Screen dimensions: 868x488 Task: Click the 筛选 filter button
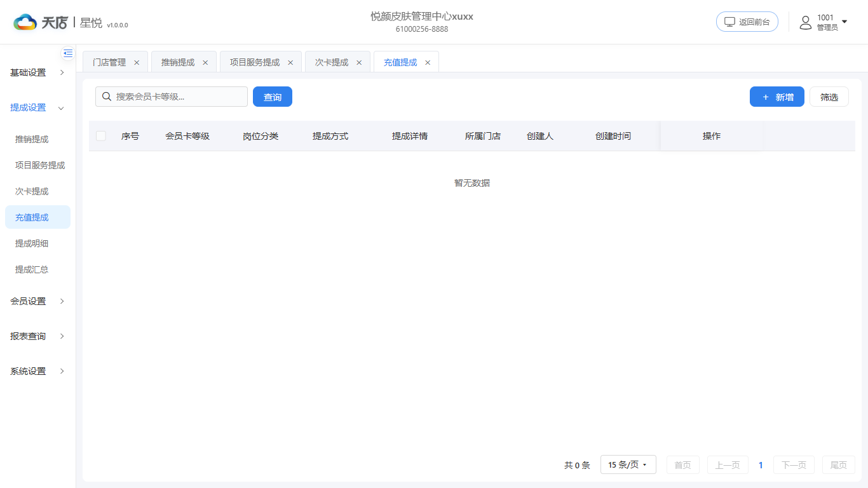(x=829, y=97)
